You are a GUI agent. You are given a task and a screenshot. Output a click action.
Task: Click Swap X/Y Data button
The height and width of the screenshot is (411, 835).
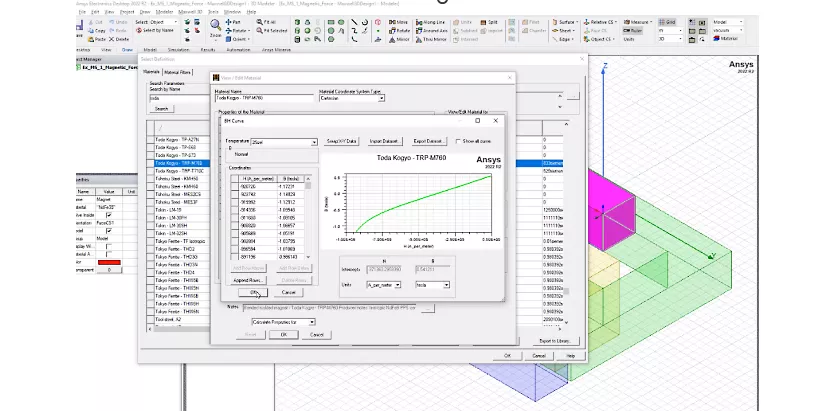(x=341, y=142)
